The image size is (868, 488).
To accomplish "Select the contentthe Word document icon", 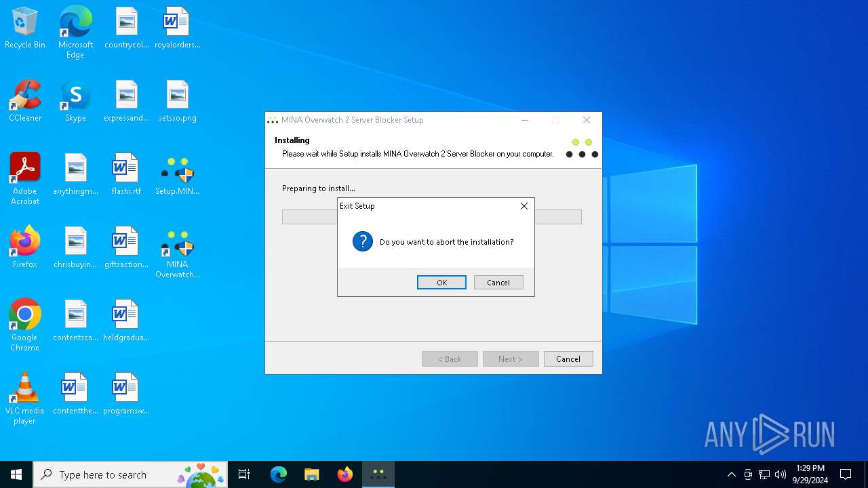I will click(75, 394).
